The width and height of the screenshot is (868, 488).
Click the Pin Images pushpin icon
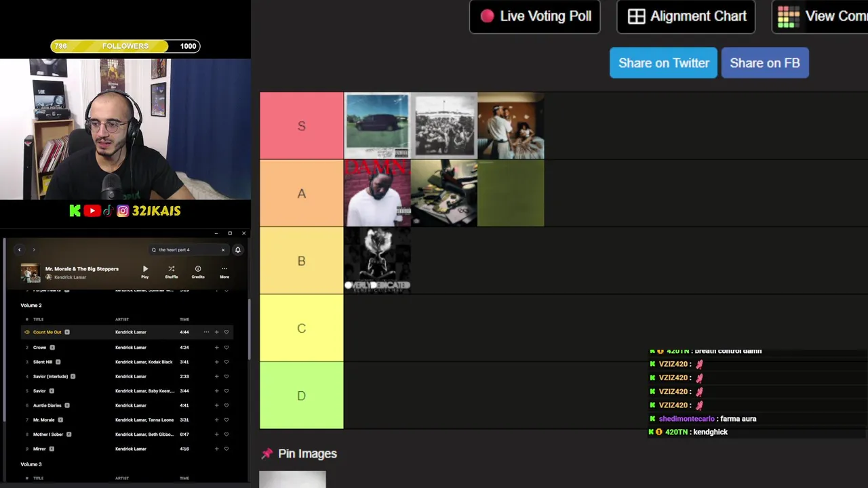tap(267, 453)
